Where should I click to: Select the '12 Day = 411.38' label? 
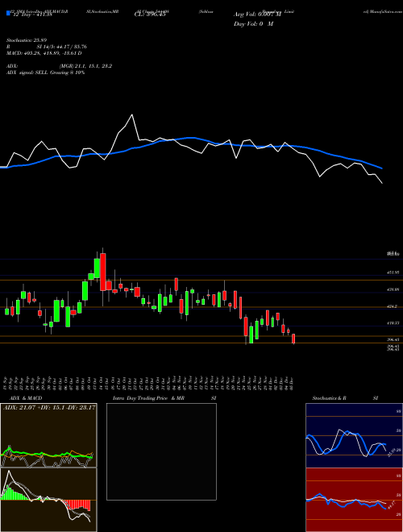click(x=31, y=15)
